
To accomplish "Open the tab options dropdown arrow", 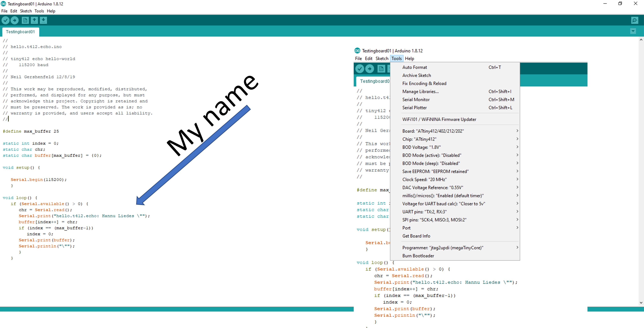I will pyautogui.click(x=633, y=31).
